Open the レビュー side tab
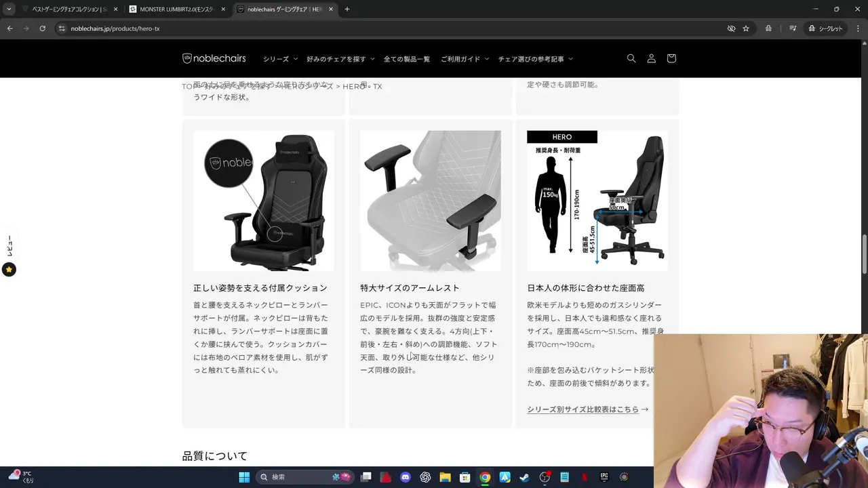 coord(9,246)
